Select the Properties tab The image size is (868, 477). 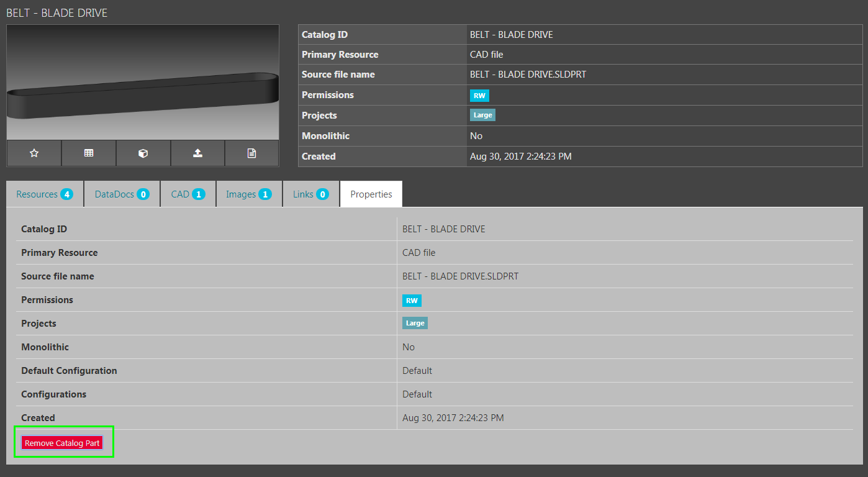371,194
